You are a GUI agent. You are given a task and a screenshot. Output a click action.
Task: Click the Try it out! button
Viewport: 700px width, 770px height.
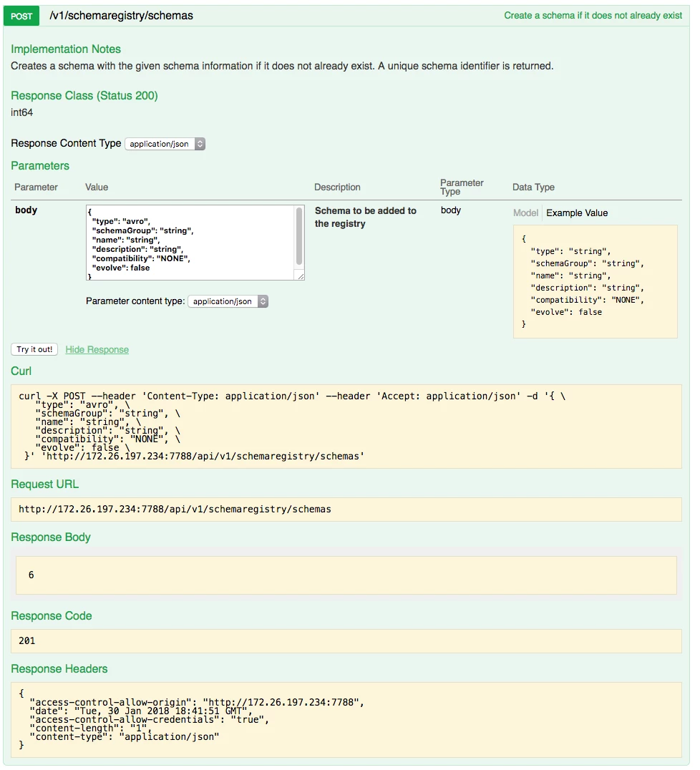[34, 349]
